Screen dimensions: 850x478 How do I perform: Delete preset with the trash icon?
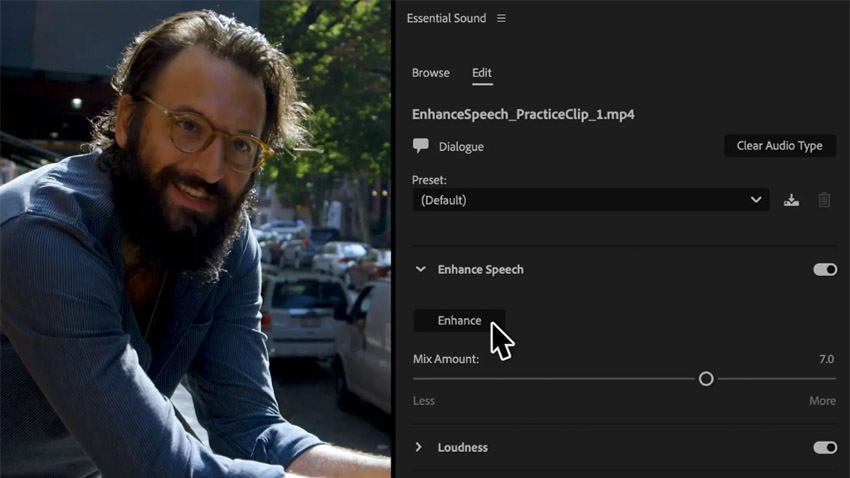[x=824, y=200]
